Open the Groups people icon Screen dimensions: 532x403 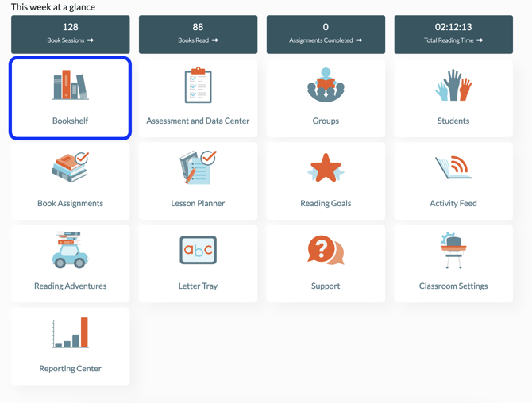(x=326, y=86)
